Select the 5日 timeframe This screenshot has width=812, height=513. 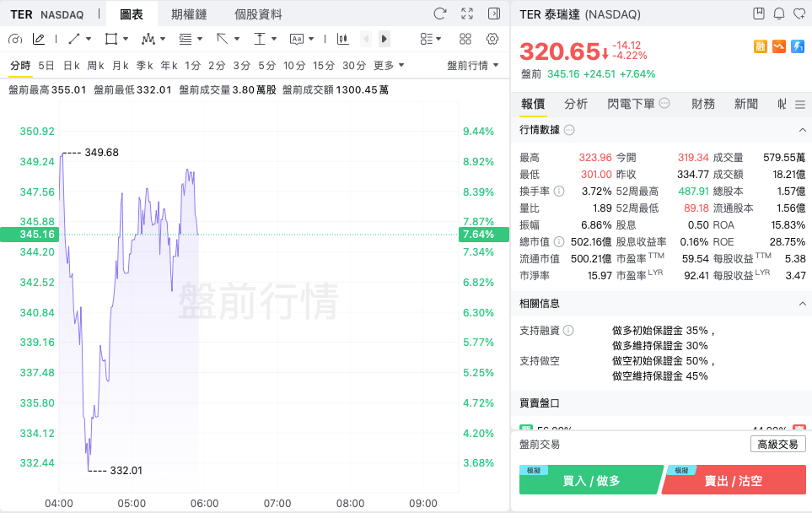point(46,65)
